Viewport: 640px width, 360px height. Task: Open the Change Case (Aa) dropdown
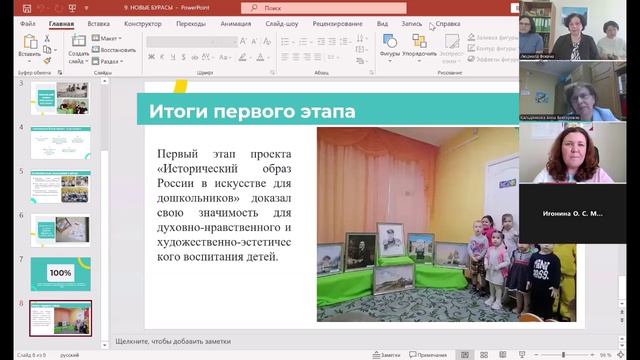(x=225, y=57)
